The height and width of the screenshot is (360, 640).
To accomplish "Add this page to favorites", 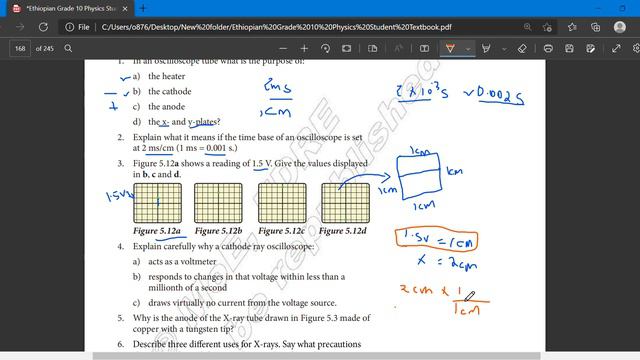I will (547, 27).
